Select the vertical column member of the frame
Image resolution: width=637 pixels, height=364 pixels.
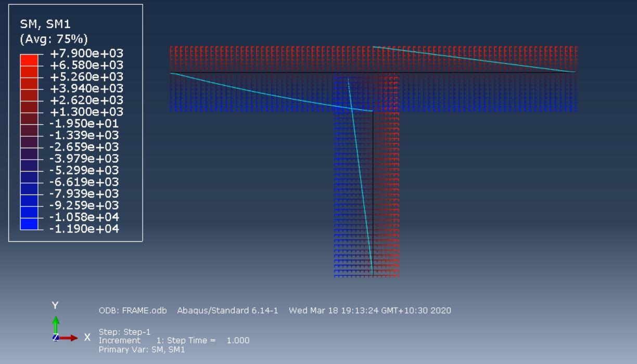click(x=373, y=198)
